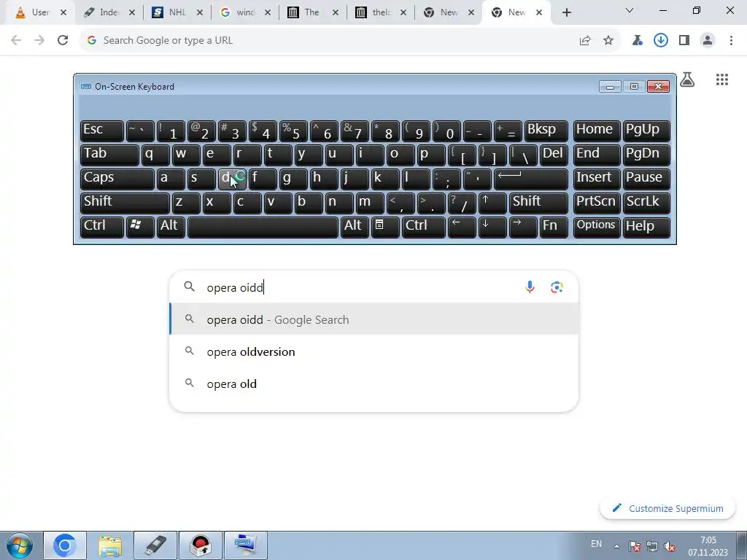Select 'opera oidd - Google Search' suggestion
Image resolution: width=747 pixels, height=560 pixels.
[374, 319]
